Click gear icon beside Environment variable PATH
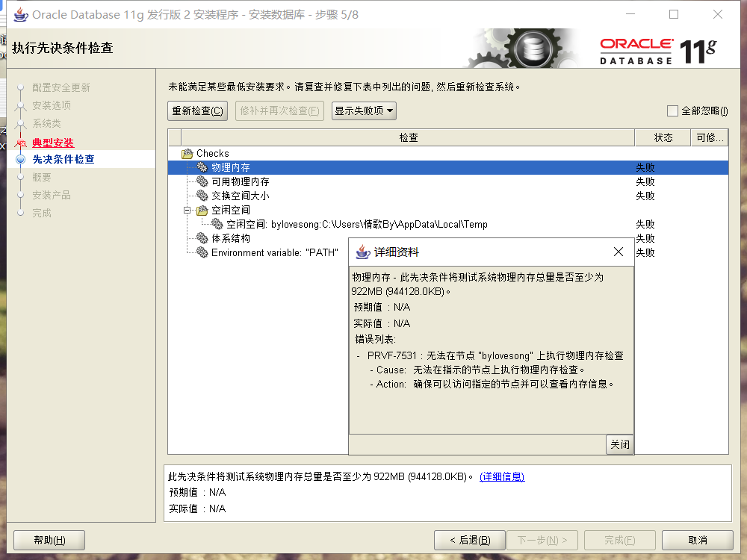Screen dimensions: 747x560 (x=202, y=252)
